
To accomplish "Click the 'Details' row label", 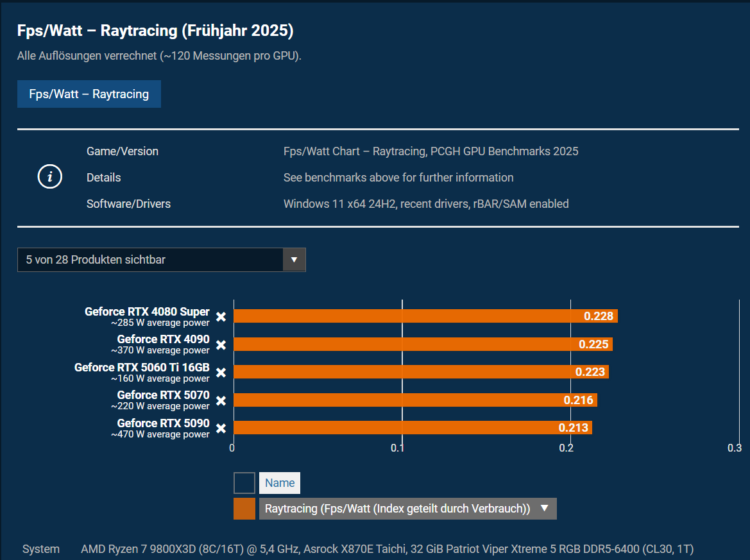I will point(104,178).
